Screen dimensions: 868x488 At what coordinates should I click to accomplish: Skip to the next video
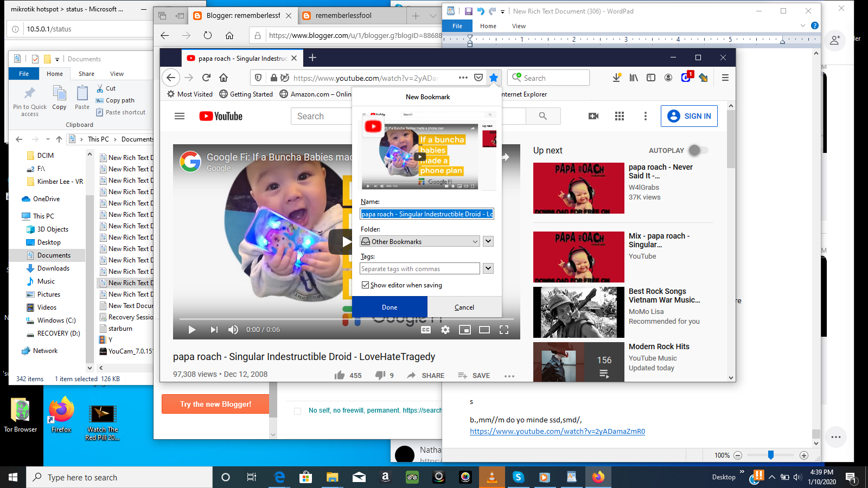coord(214,330)
